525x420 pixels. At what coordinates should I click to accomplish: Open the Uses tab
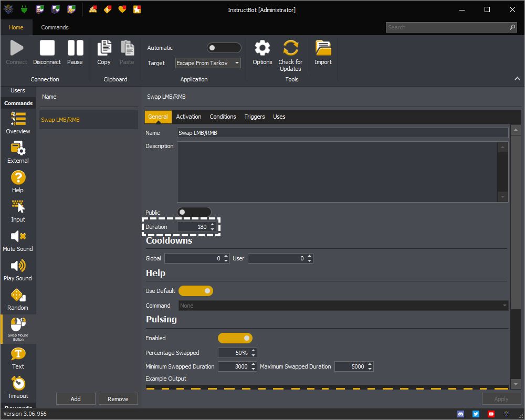(279, 117)
